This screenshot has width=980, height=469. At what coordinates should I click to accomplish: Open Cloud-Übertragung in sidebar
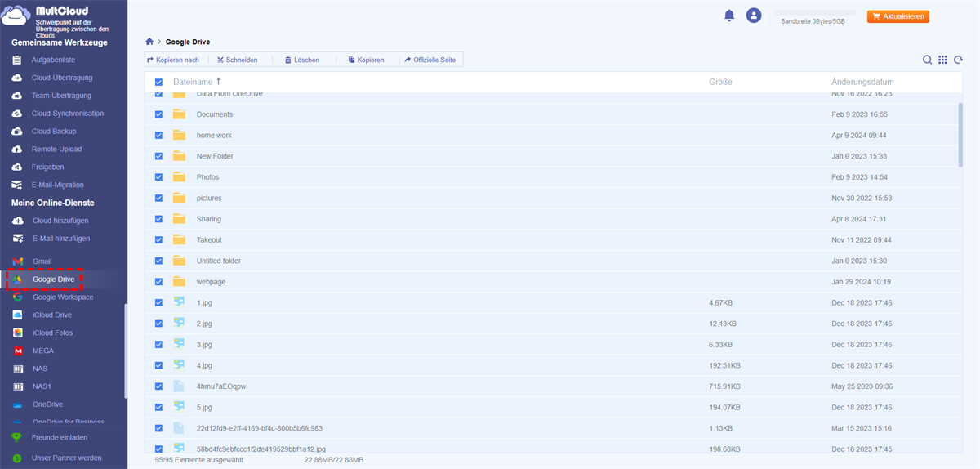tap(61, 78)
